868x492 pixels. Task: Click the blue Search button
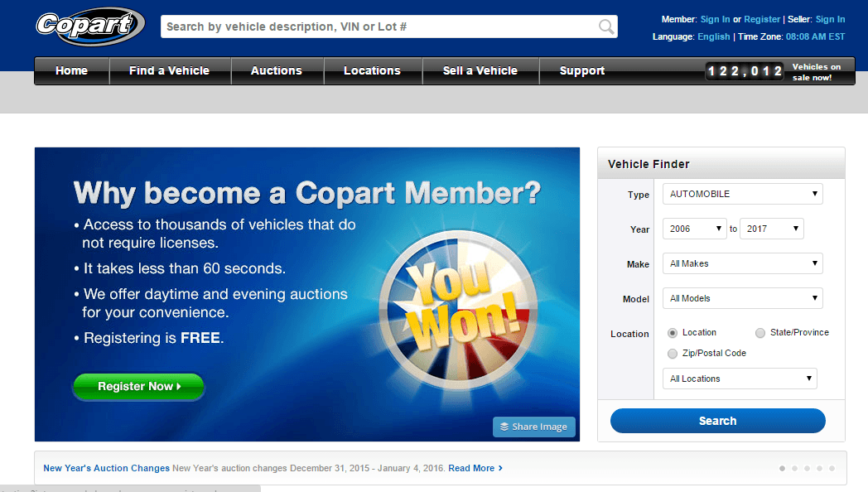coord(718,421)
